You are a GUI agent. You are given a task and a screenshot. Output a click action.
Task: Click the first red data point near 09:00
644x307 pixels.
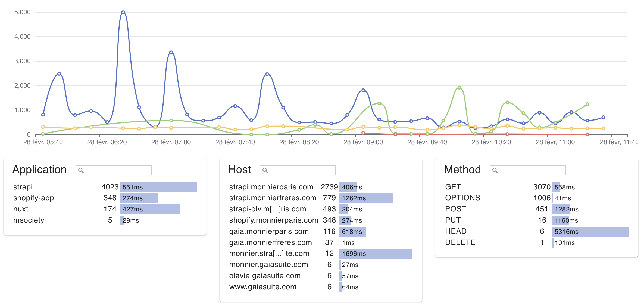point(363,133)
